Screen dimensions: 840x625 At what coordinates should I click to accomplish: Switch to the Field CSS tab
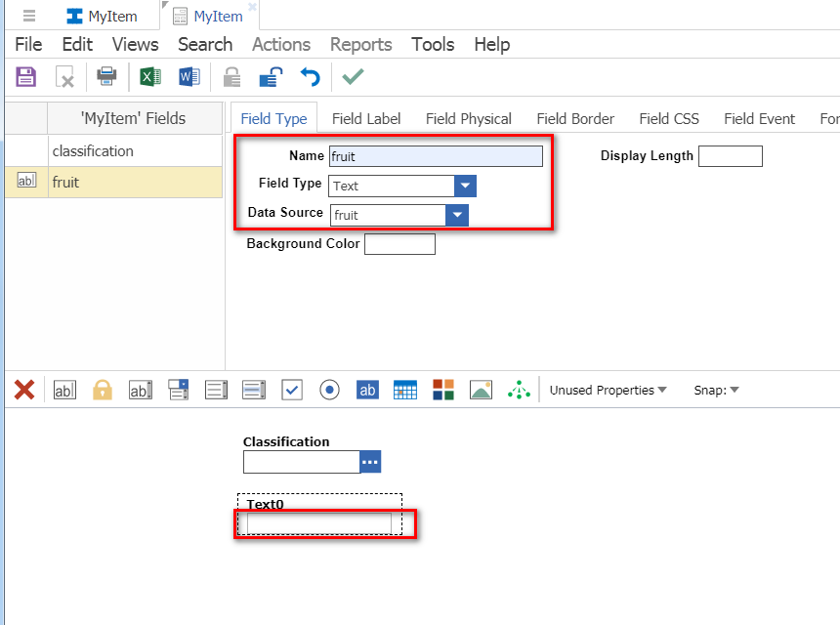(669, 118)
